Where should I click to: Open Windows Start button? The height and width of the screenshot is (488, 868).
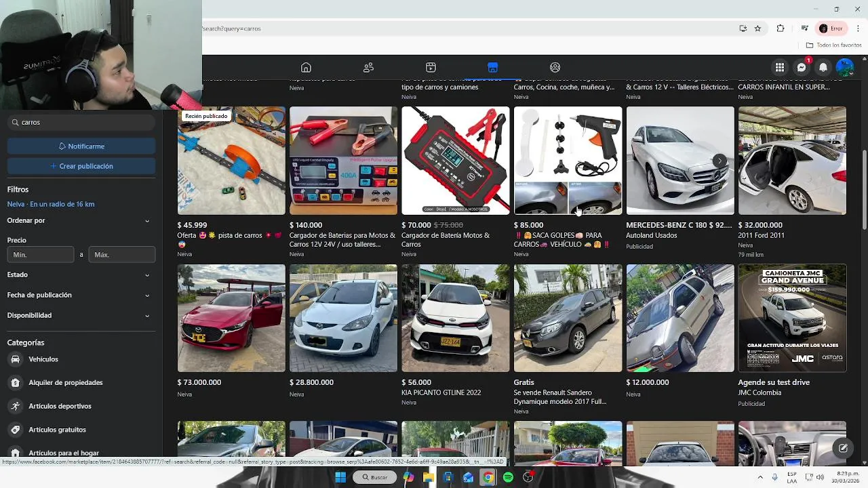[x=340, y=477]
